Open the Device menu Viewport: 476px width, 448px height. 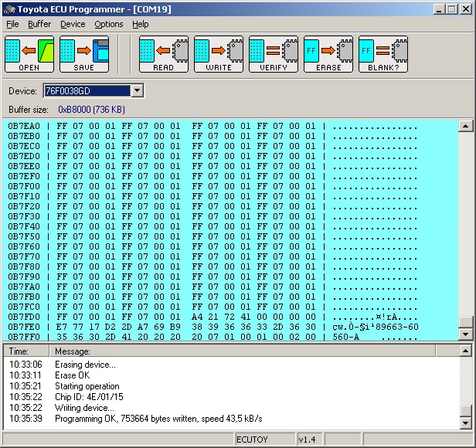tap(73, 24)
